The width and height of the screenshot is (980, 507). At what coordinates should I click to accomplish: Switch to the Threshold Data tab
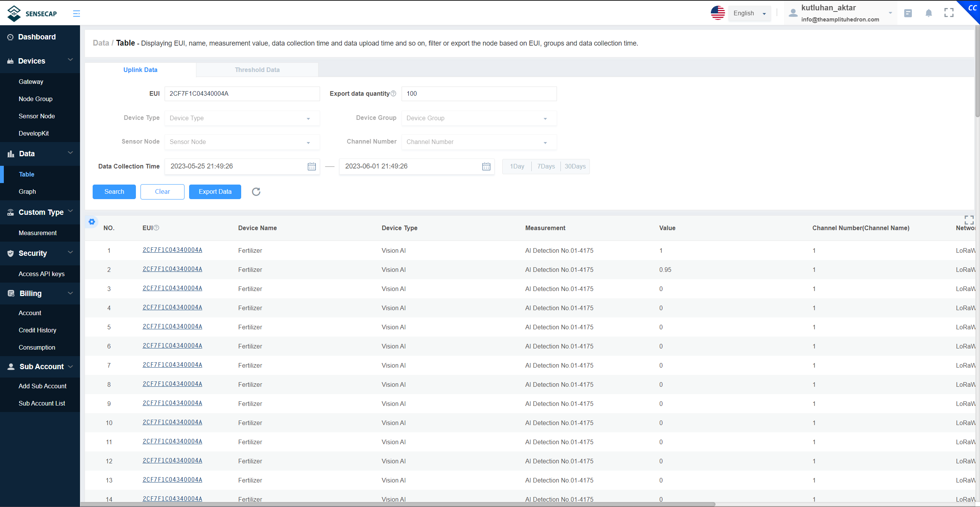coord(257,70)
